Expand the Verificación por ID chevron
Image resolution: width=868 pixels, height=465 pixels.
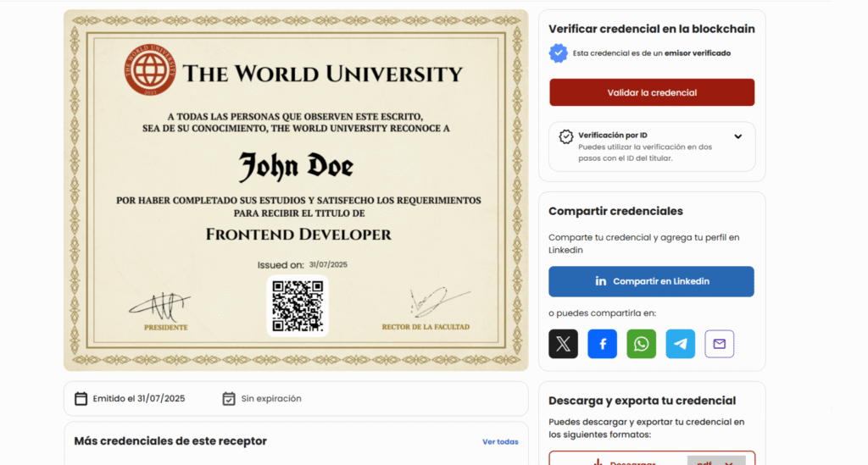[x=737, y=136]
